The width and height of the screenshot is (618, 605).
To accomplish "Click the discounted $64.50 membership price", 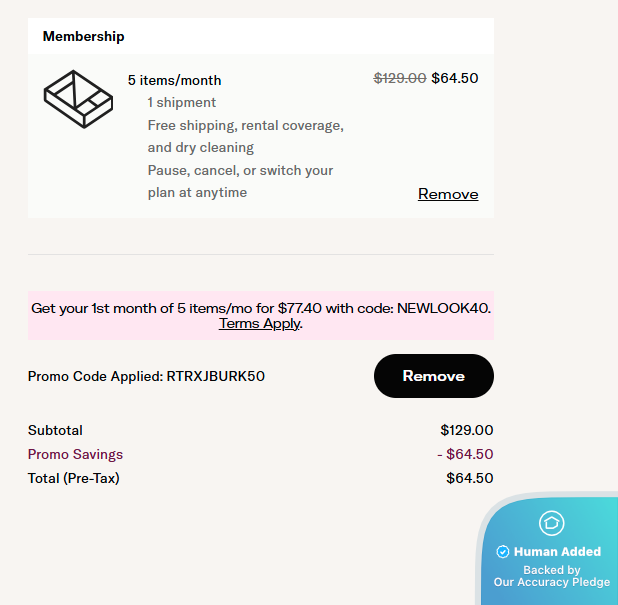I will pos(455,78).
